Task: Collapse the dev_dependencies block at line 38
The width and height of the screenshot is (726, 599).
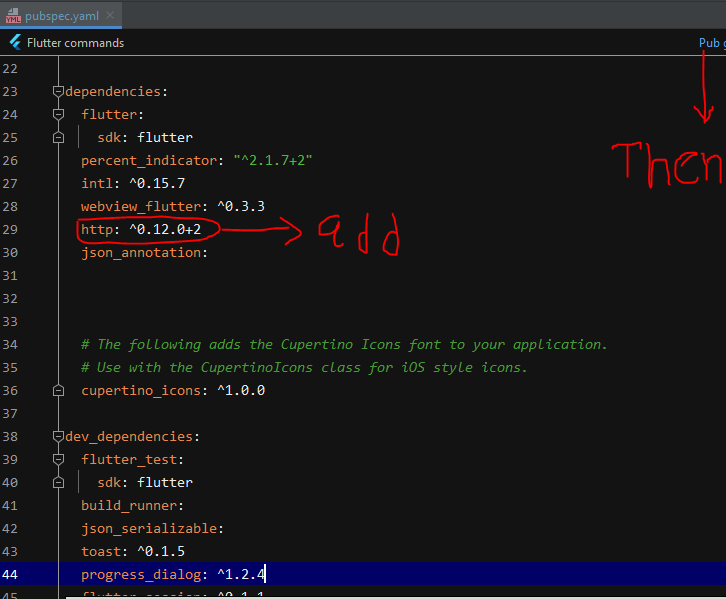Action: pyautogui.click(x=58, y=437)
